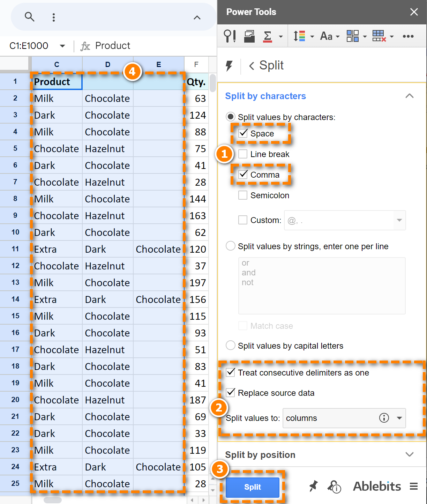Click the blue Split button
427x504 pixels.
click(x=253, y=487)
